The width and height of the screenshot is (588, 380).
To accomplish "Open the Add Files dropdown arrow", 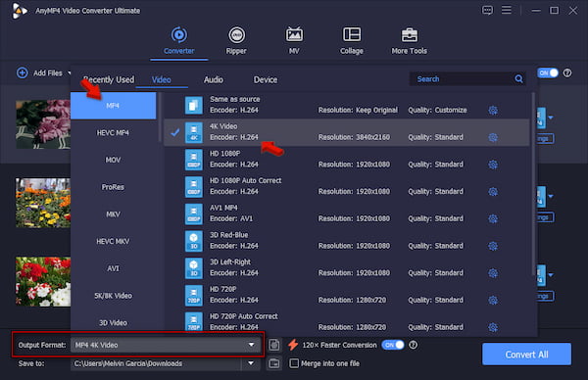I will (70, 73).
